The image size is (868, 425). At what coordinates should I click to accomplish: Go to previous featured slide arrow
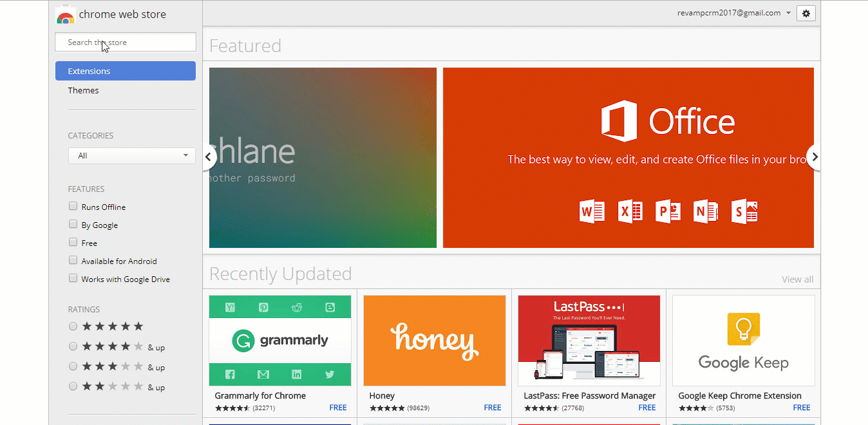click(209, 156)
